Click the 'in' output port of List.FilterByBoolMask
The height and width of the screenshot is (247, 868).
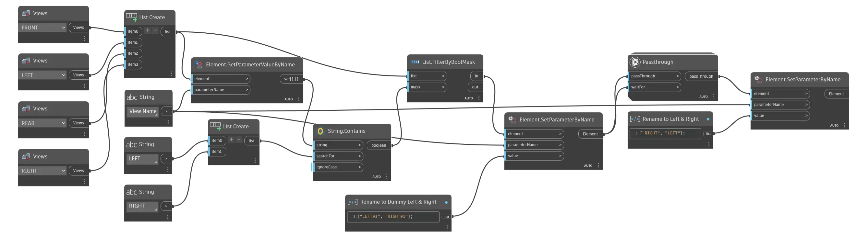pyautogui.click(x=477, y=76)
